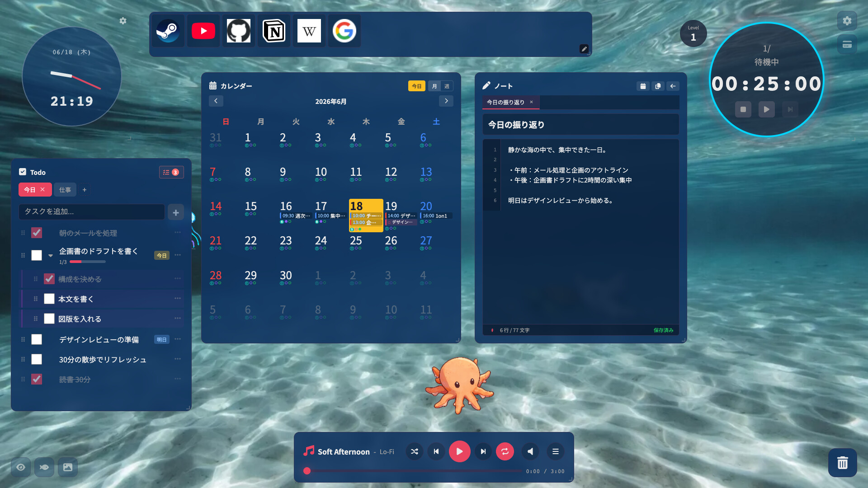This screenshot has width=868, height=488.
Task: Collapse the 企画書のドラフトを書く subtasks
Action: point(51,256)
